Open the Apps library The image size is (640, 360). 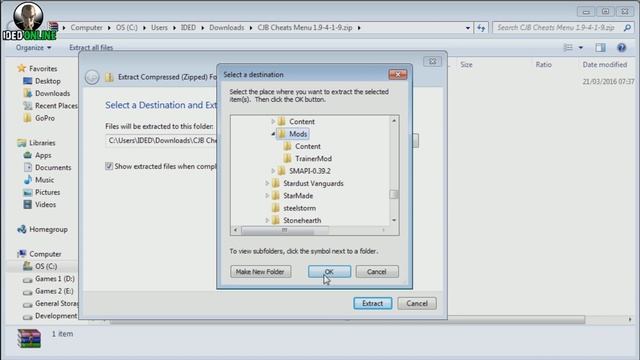pos(43,155)
